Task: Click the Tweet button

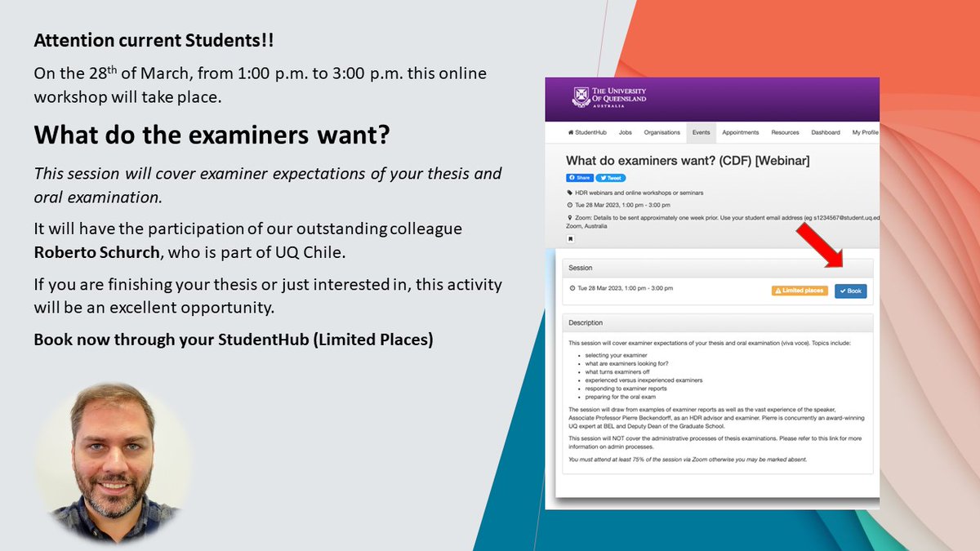Action: tap(611, 178)
